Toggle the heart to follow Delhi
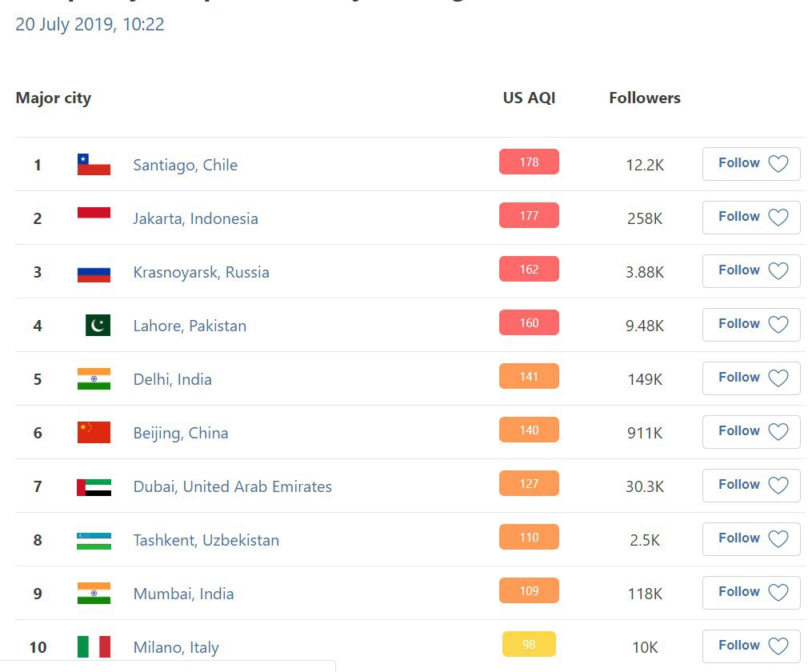This screenshot has width=812, height=672. 778,378
